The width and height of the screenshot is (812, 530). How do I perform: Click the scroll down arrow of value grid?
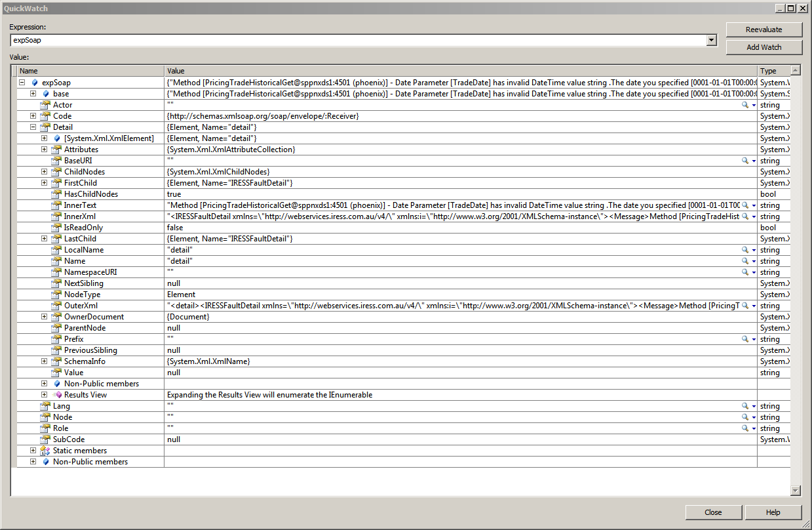(x=796, y=491)
